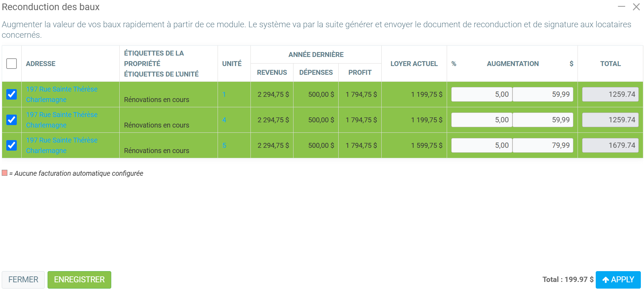644x290 pixels.
Task: Click the ADRESSE column header
Action: tap(41, 64)
